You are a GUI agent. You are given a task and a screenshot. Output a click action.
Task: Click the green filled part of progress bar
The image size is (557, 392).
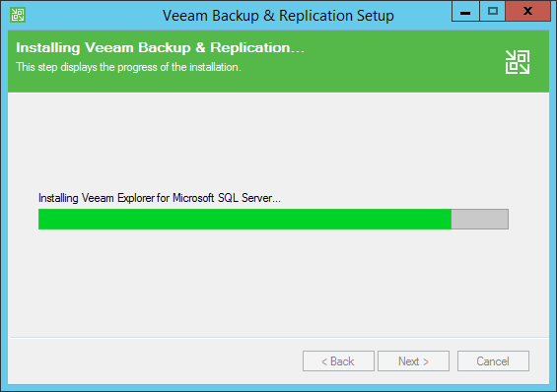click(244, 220)
